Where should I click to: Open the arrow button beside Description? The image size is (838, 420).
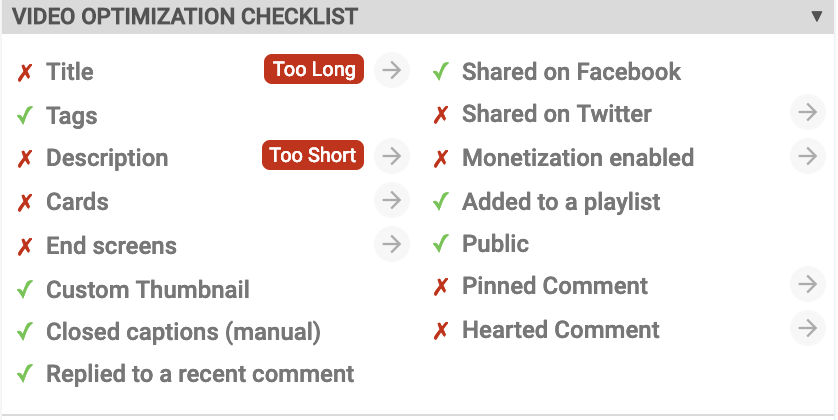(x=392, y=157)
